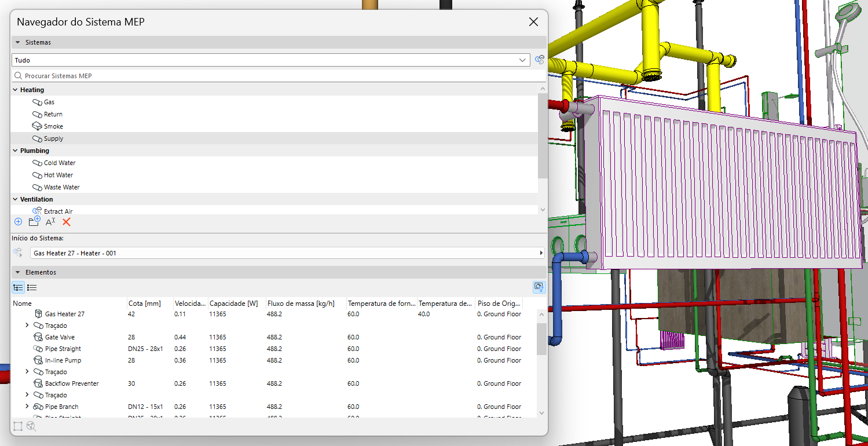Viewport: 868px width, 446px height.
Task: Collapse the Sistemas panel section
Action: coord(18,42)
